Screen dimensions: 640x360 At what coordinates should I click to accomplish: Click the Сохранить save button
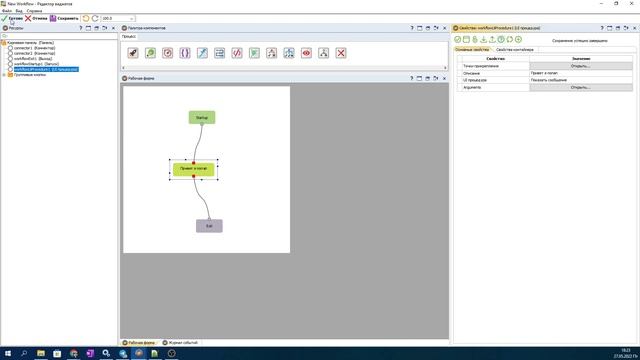64,18
